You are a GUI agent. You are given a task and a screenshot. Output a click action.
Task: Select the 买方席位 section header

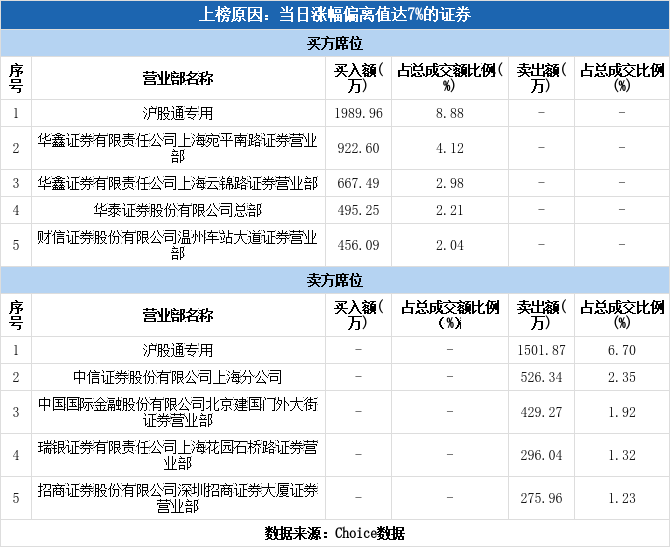point(335,43)
